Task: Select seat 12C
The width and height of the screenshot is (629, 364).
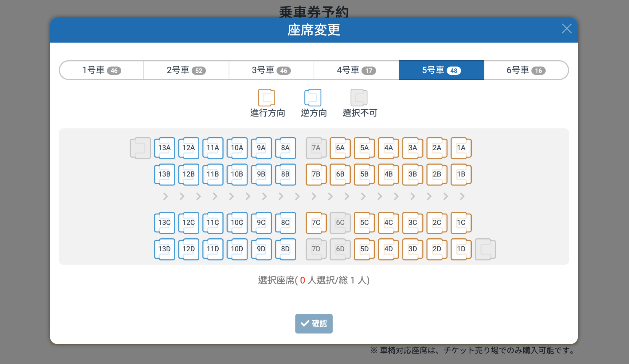Action: pos(189,222)
